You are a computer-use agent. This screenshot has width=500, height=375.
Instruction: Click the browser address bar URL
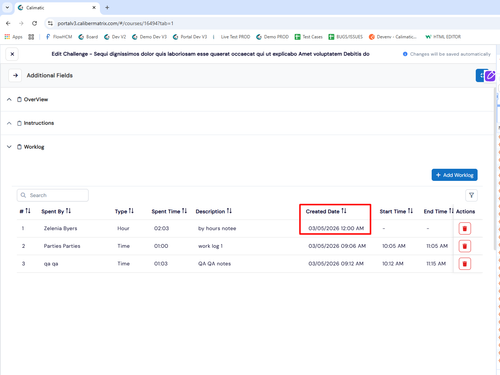[115, 23]
